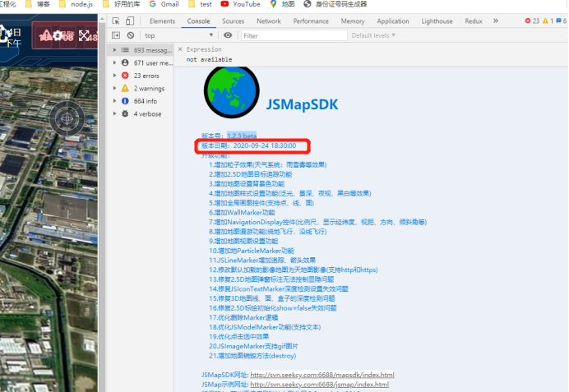Click the map compass navigation control

[x=67, y=118]
